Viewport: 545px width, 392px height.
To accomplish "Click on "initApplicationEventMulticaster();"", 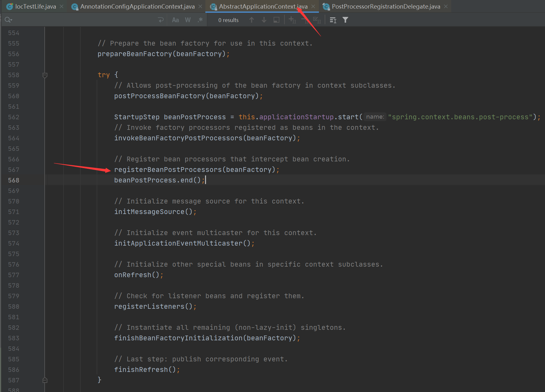I will pos(184,243).
